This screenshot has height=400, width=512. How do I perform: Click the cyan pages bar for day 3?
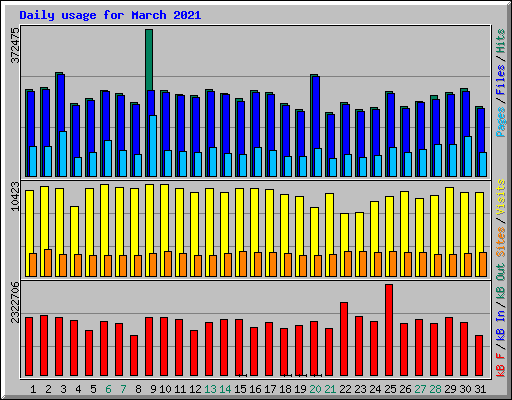coord(63,154)
